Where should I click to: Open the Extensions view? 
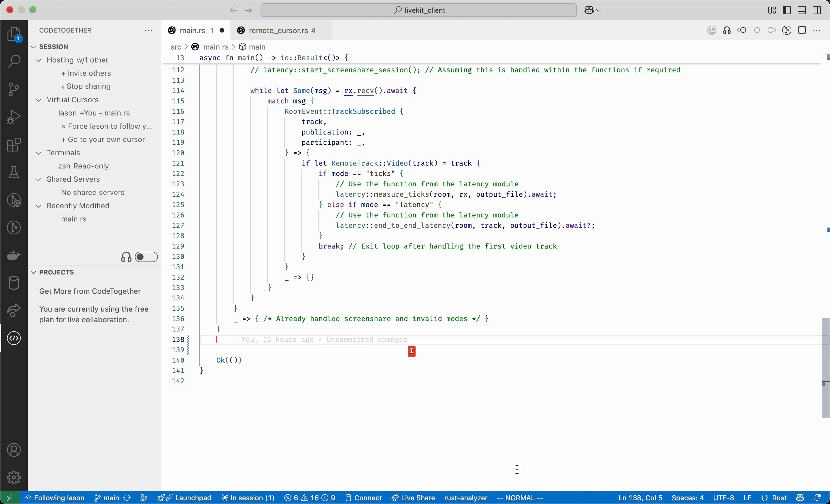pos(14,145)
